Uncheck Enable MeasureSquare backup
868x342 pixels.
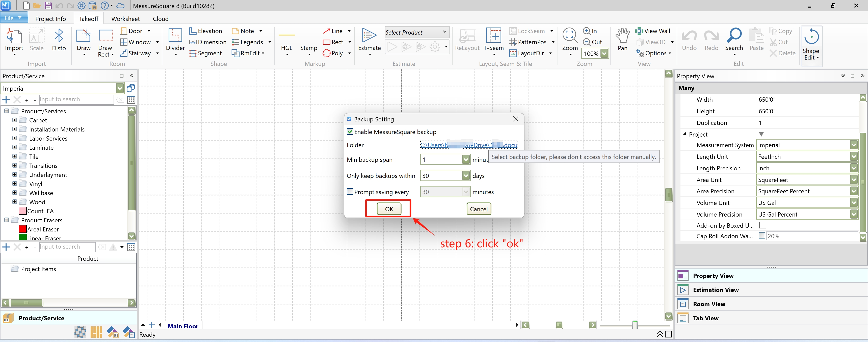point(350,132)
